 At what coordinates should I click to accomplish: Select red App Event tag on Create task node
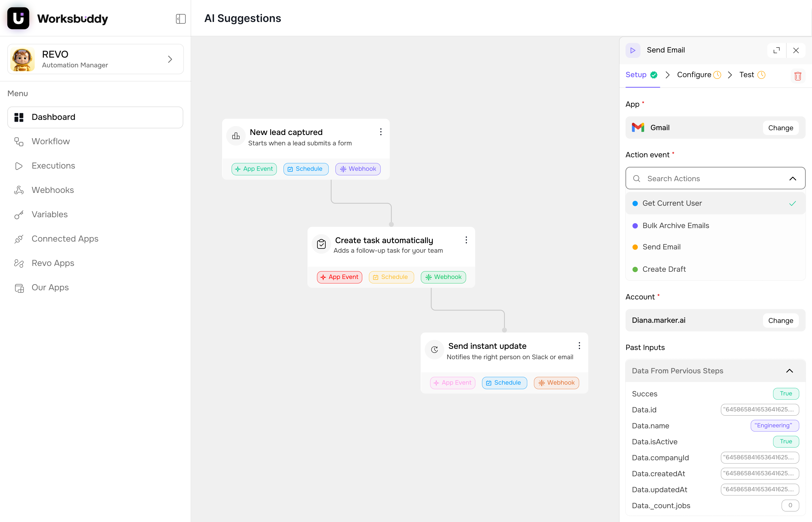click(x=340, y=277)
